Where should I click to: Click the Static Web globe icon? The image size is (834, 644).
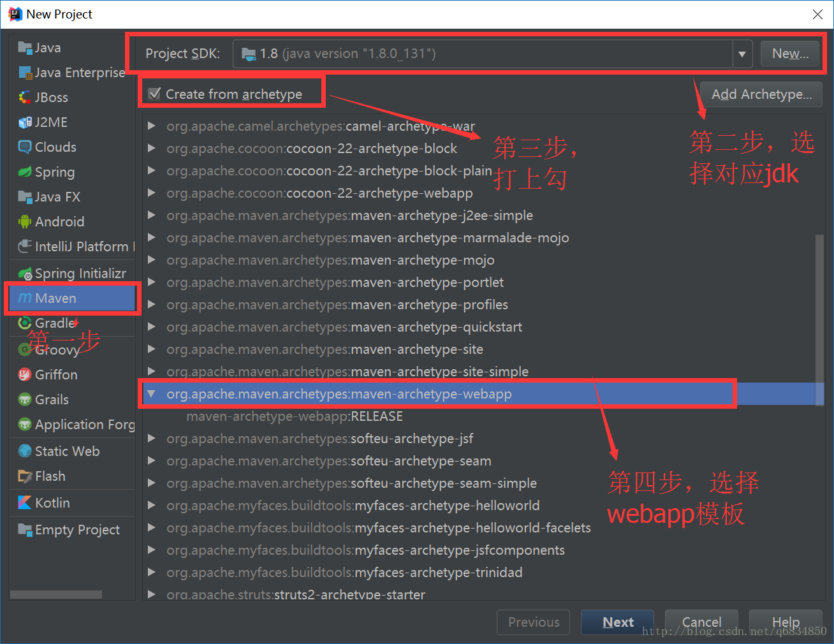click(x=25, y=451)
